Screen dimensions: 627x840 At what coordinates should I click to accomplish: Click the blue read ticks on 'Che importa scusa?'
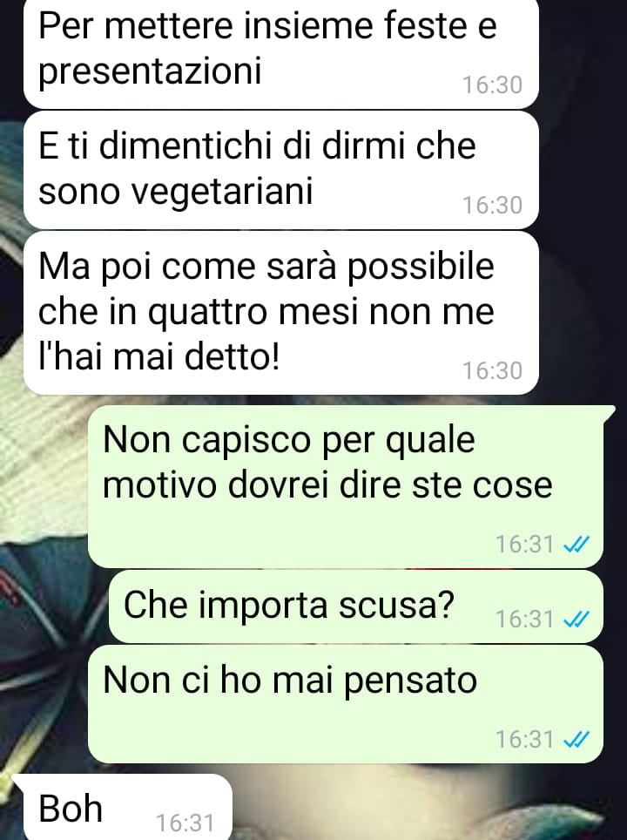click(576, 620)
